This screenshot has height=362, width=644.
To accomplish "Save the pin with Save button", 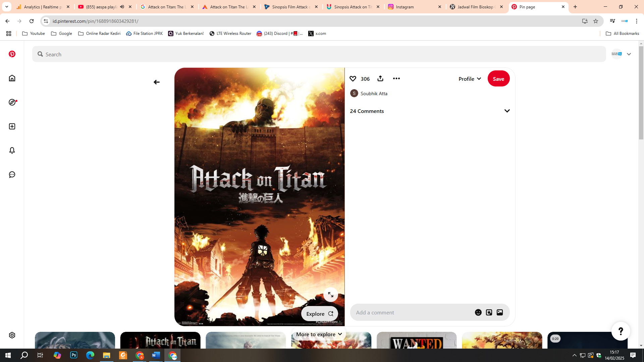I will point(499,79).
